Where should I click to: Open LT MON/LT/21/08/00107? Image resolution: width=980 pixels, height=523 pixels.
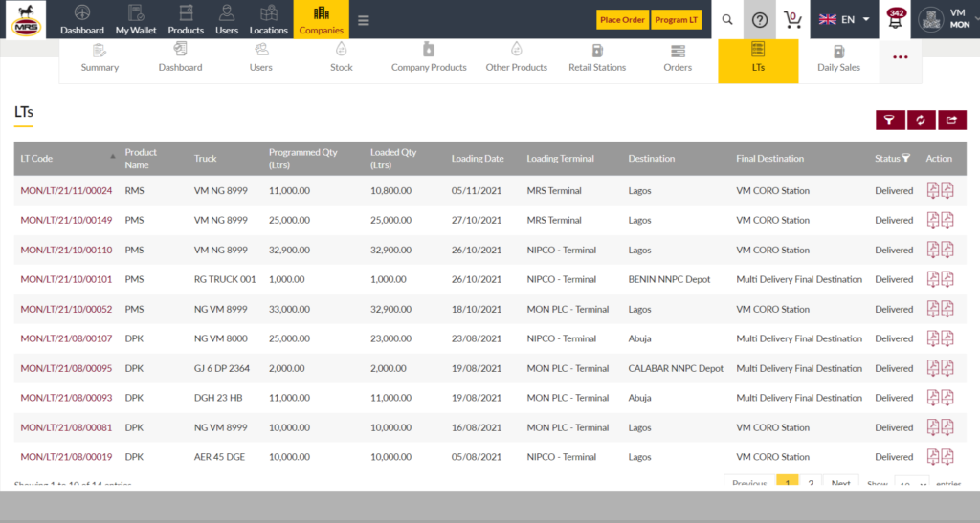[x=66, y=338]
